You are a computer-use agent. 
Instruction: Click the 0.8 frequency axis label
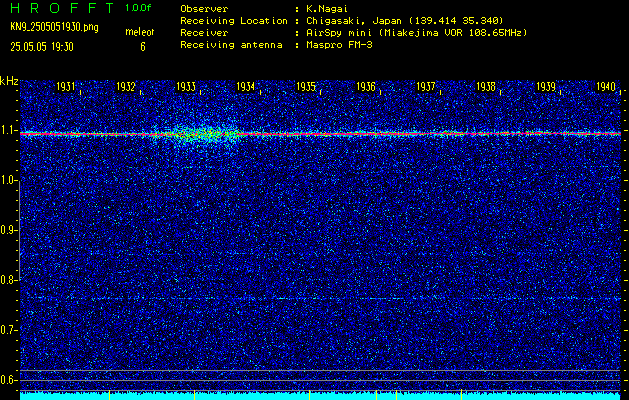(x=8, y=280)
